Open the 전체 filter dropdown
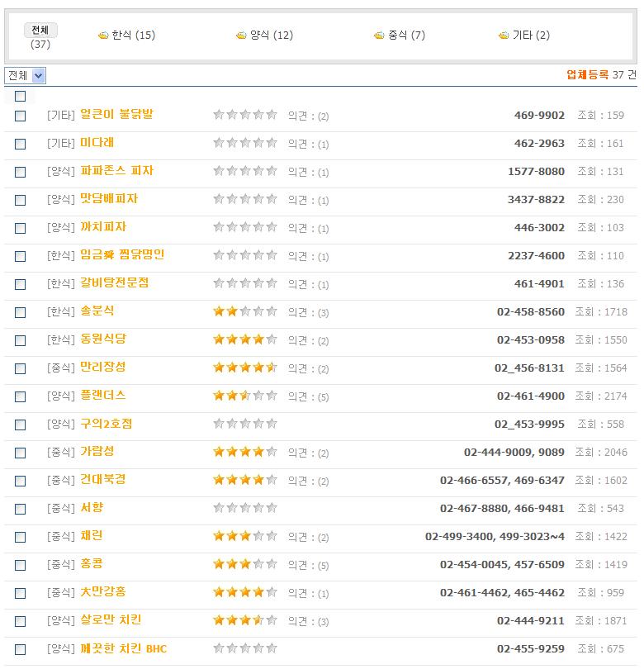Viewport: 644px width, 669px height. click(26, 76)
